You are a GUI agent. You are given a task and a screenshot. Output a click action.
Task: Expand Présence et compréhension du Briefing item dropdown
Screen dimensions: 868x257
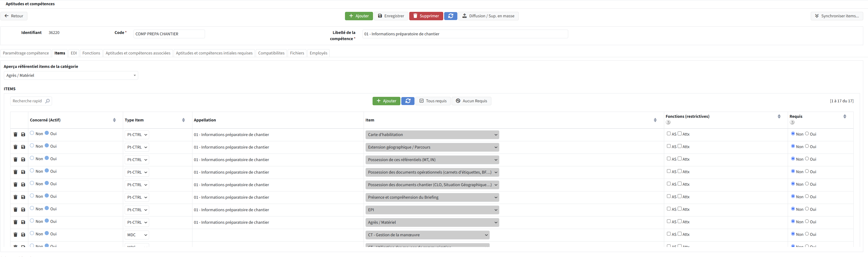pyautogui.click(x=432, y=197)
